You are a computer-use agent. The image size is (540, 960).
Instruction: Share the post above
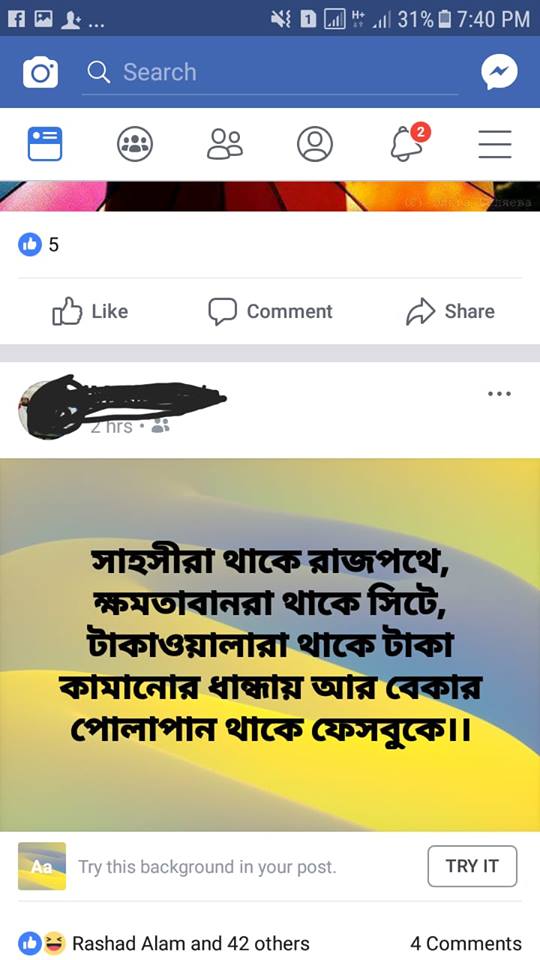[450, 311]
